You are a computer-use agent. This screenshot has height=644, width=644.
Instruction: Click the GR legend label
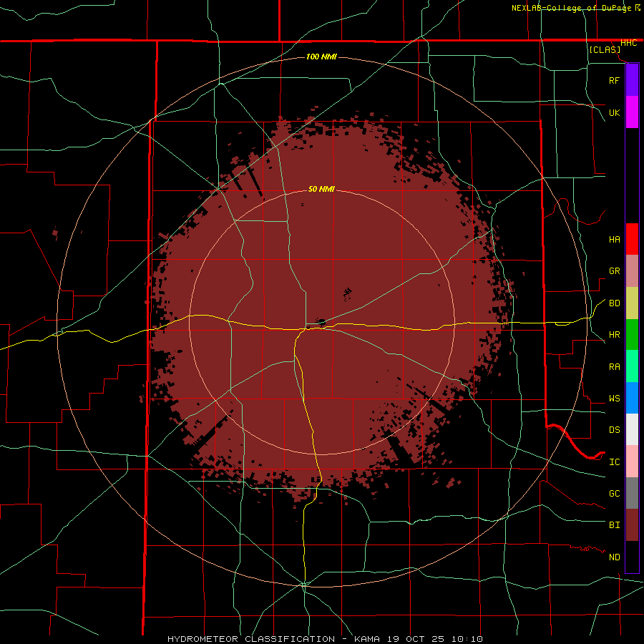(614, 271)
